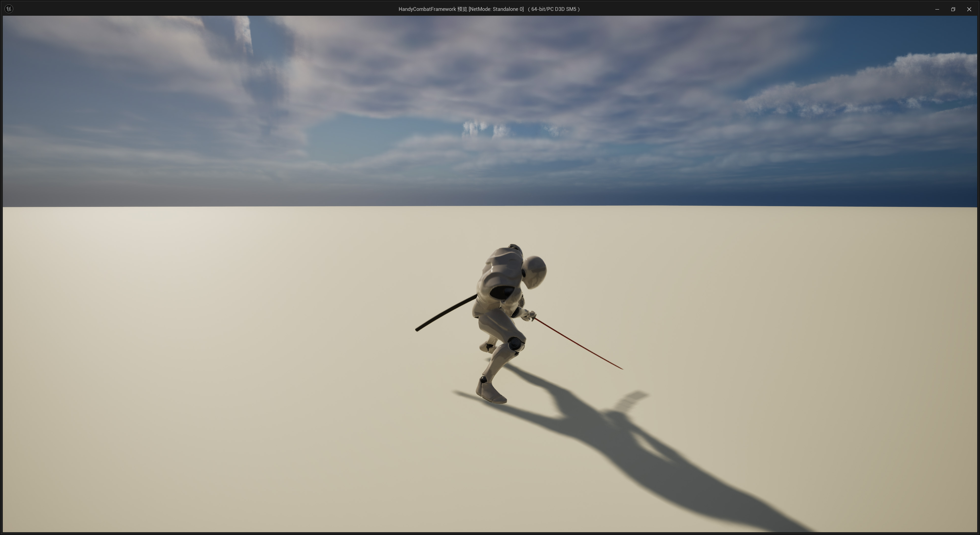Screen dimensions: 980x535
Task: Close the HandyCombatFramework preview window
Action: tap(969, 9)
